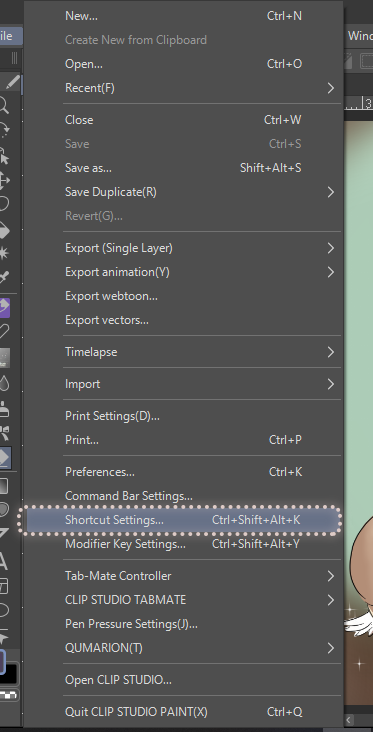Select the transparent color swatch
The image size is (373, 732).
click(8, 695)
